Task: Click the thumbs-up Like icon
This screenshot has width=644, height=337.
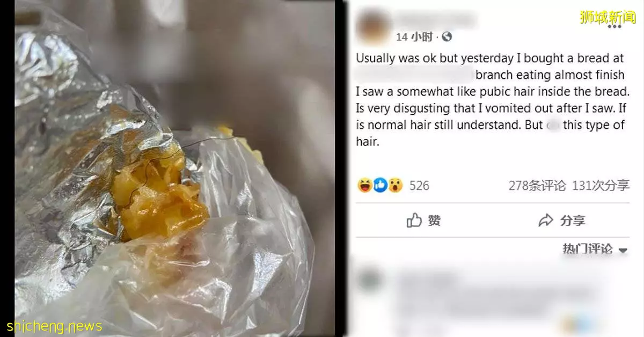Action: click(414, 220)
